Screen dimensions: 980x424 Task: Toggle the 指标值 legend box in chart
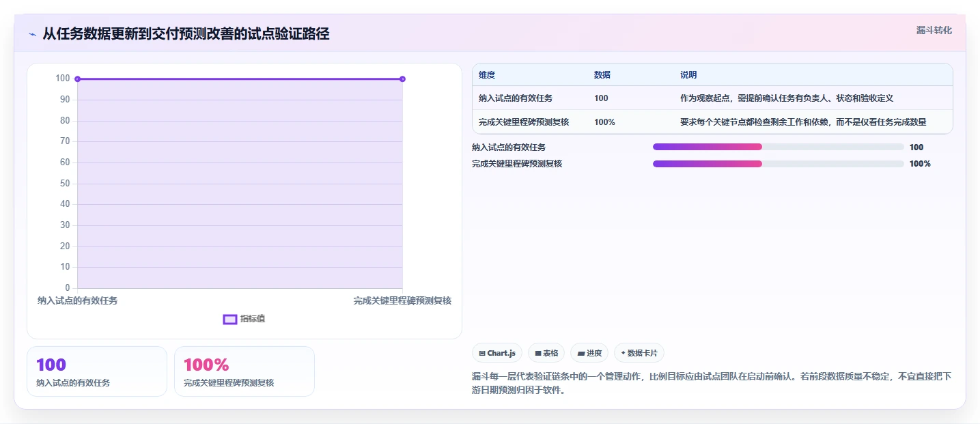click(x=230, y=319)
